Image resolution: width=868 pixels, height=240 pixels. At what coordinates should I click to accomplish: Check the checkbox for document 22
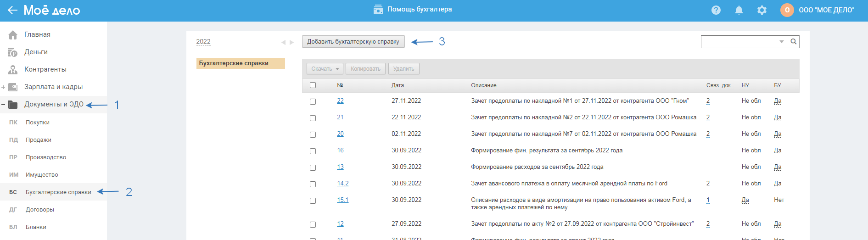click(313, 101)
